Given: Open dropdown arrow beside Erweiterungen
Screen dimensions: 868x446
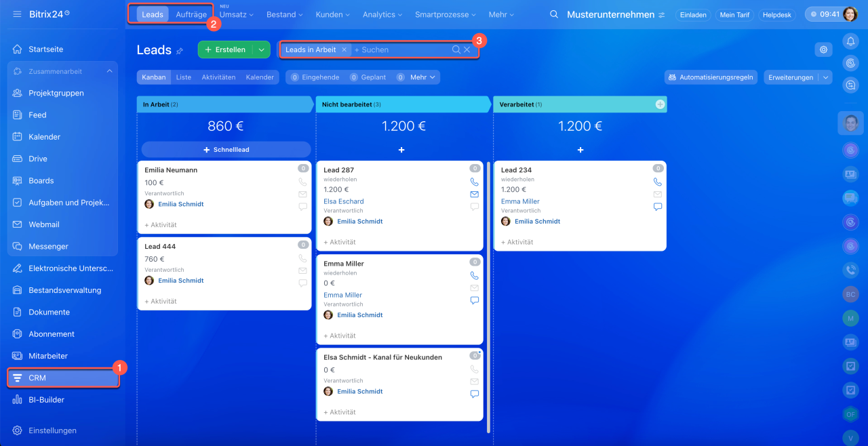Looking at the screenshot, I should click(x=825, y=77).
